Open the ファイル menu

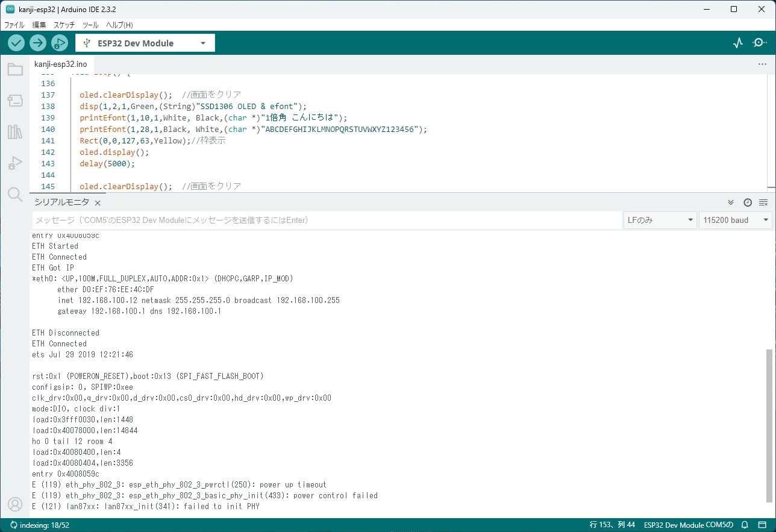[x=14, y=25]
